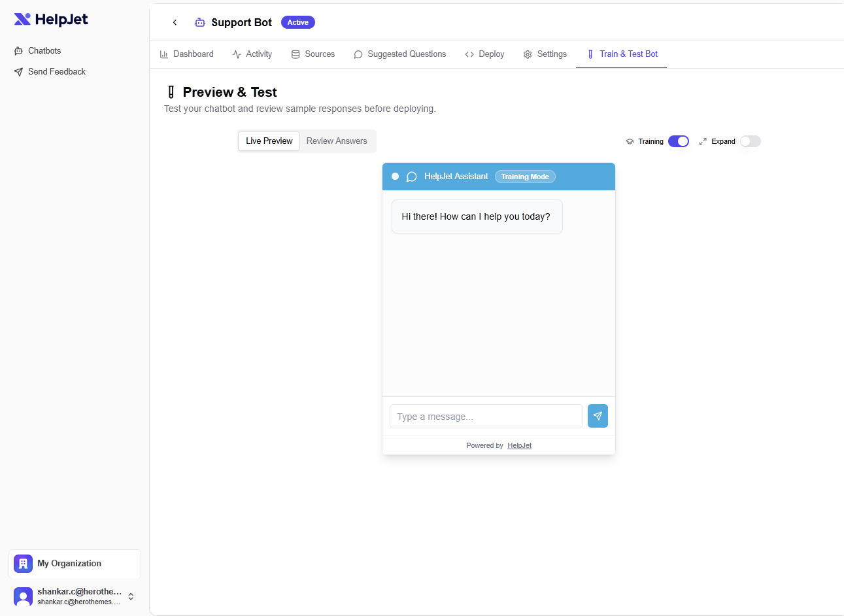The image size is (844, 616).
Task: Click the shankar.c@herothemes email under the username
Action: click(79, 602)
